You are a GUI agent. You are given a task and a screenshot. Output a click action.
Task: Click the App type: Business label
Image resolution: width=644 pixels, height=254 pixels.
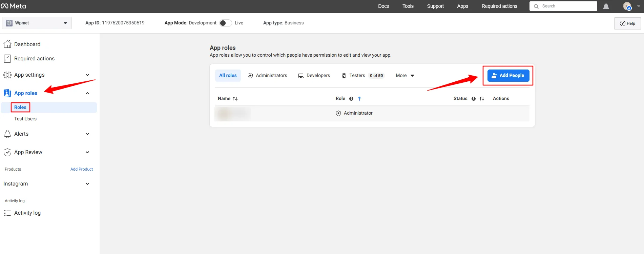tap(284, 23)
